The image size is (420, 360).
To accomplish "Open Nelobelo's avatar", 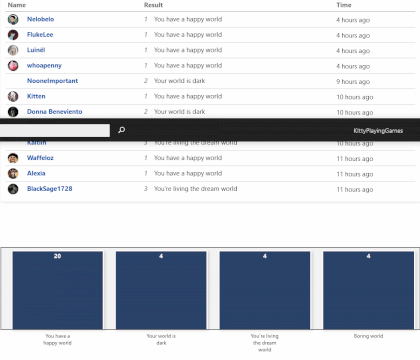I will coord(13,19).
